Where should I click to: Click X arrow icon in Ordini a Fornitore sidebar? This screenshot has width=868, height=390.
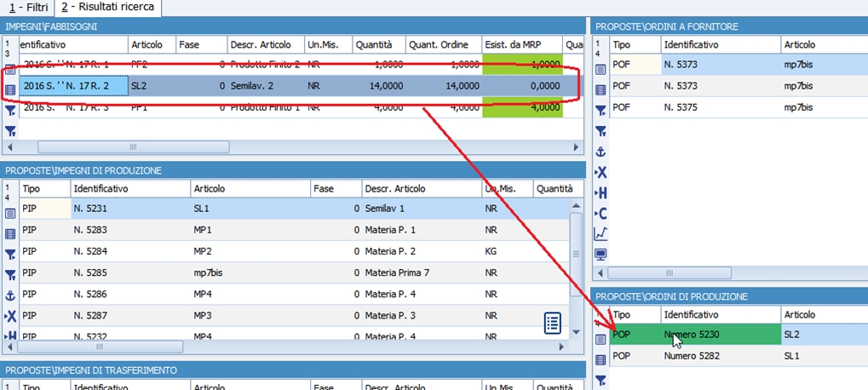(x=601, y=172)
